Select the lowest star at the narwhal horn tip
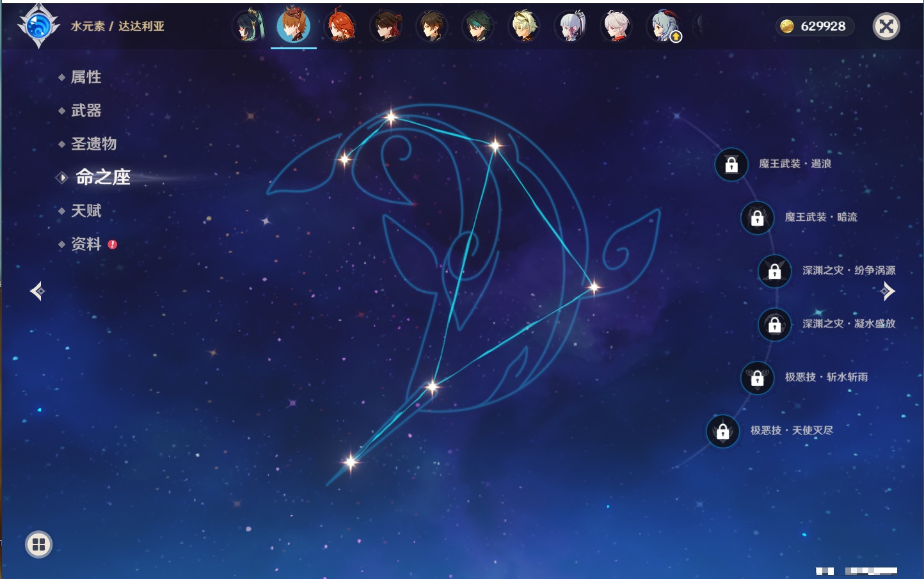 [350, 461]
